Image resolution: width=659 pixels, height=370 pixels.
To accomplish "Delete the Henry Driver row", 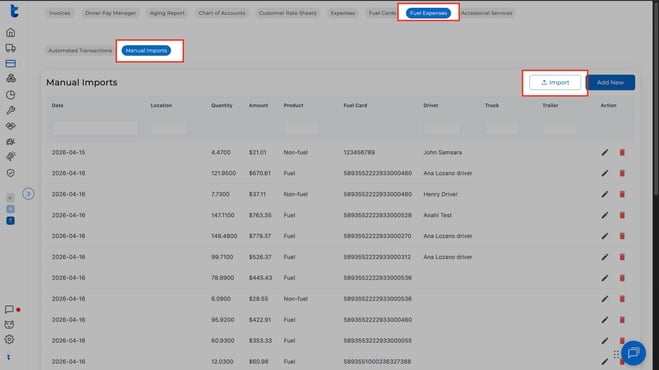I will point(622,194).
